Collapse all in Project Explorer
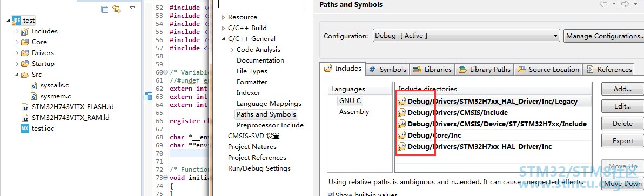Screen dimensions: 644x196 coord(105,9)
